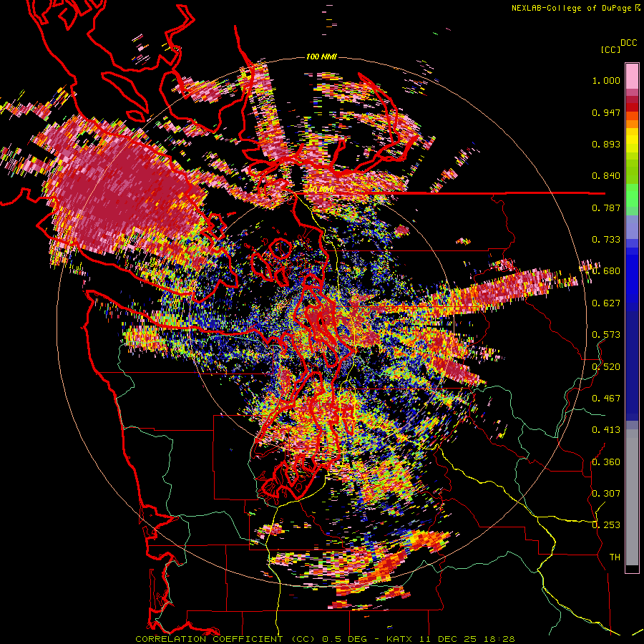Click the 0.573 scale label

pyautogui.click(x=606, y=335)
